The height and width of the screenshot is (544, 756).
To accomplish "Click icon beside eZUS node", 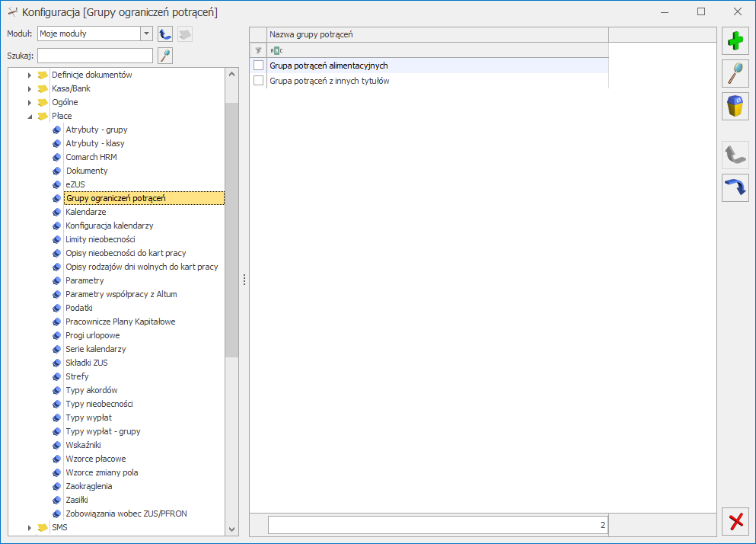I will [x=57, y=185].
